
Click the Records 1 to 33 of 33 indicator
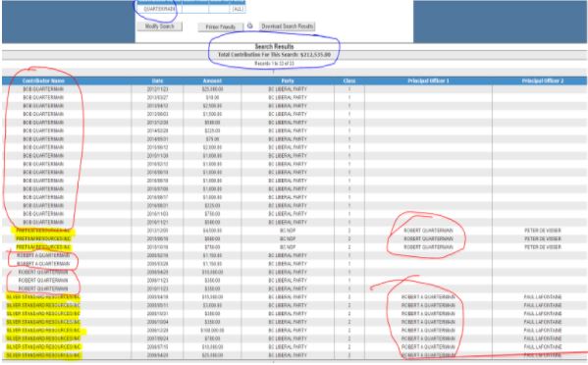(274, 64)
